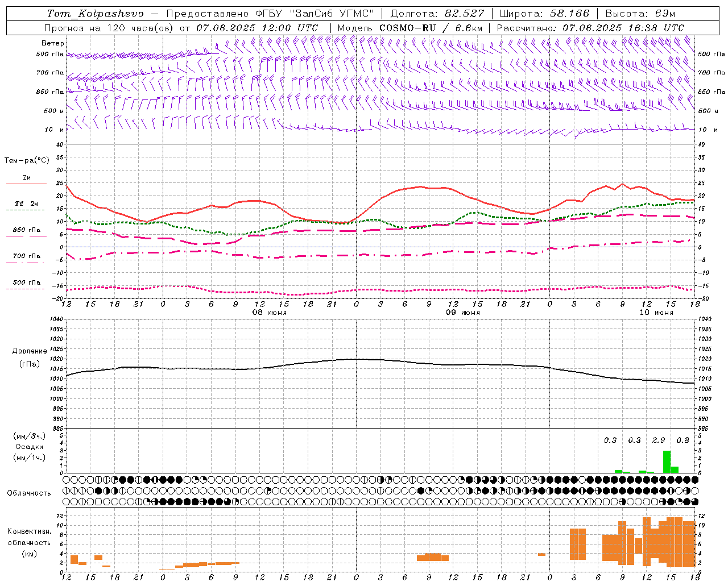Image resolution: width=728 pixels, height=582 pixels.
Task: Click the Давление pressure panel label
Action: 29,351
